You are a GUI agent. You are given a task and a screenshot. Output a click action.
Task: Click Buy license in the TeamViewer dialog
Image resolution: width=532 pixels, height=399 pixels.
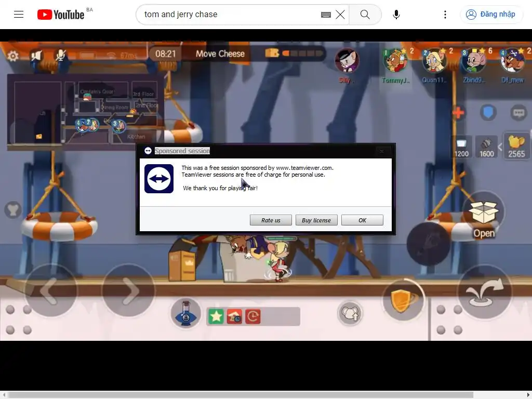click(x=316, y=220)
